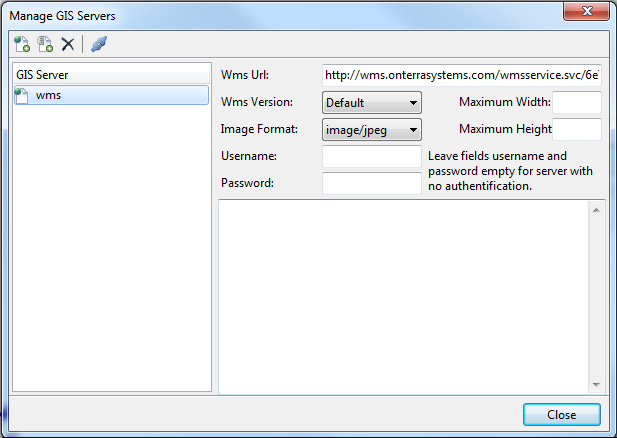
Task: Select the wms server in list
Action: tap(48, 95)
